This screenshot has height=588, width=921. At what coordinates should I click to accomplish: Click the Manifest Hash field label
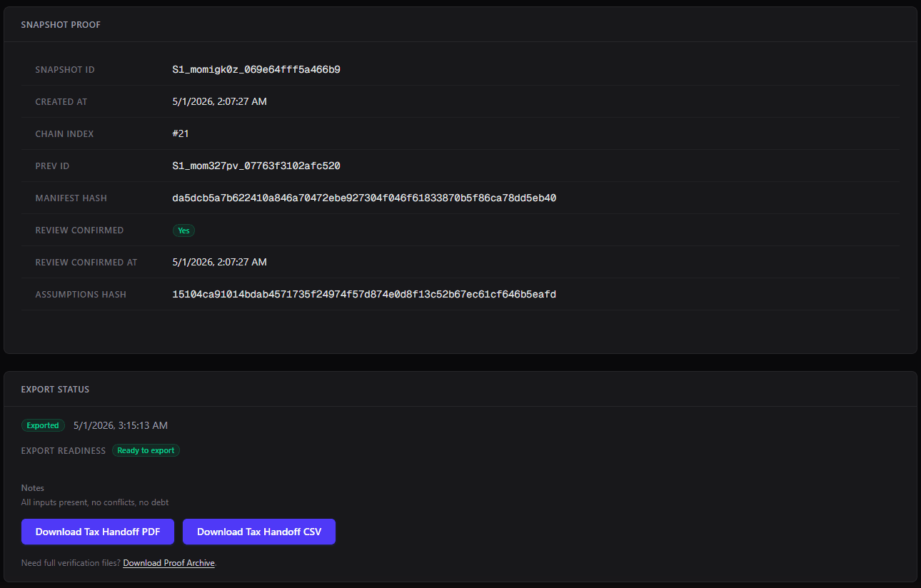pos(71,198)
